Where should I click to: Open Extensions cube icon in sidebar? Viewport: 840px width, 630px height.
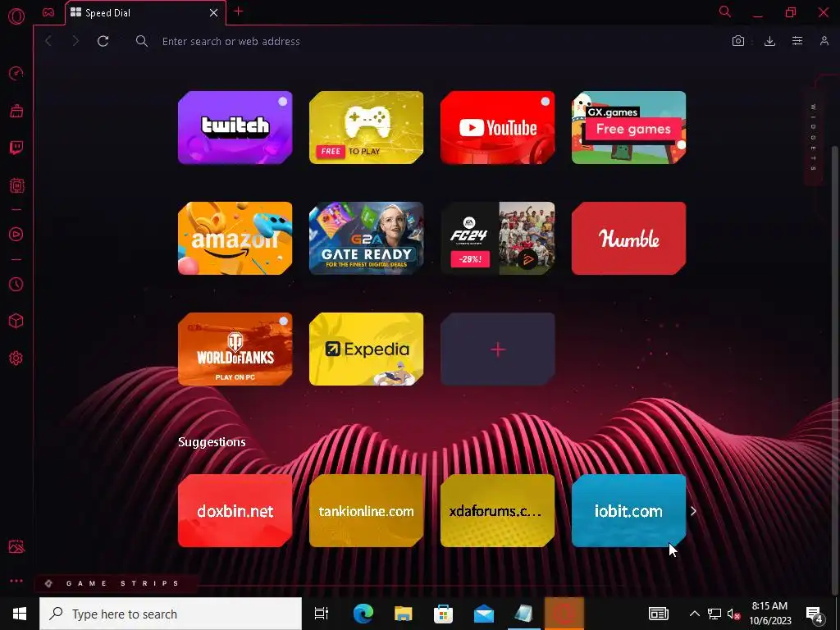pyautogui.click(x=16, y=321)
